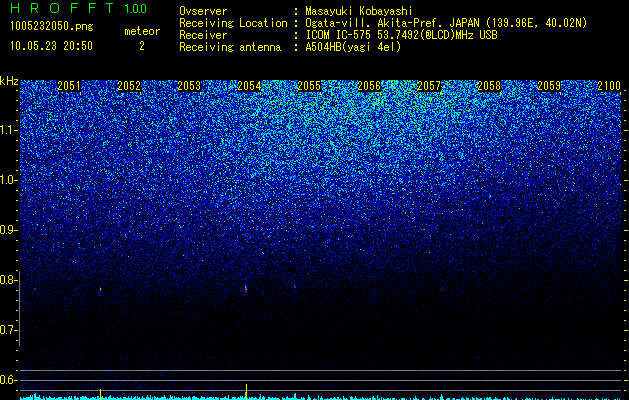Click the tall yellow peak in the bottom power graph
Image resolution: width=629 pixels, height=400 pixels.
coord(246,392)
